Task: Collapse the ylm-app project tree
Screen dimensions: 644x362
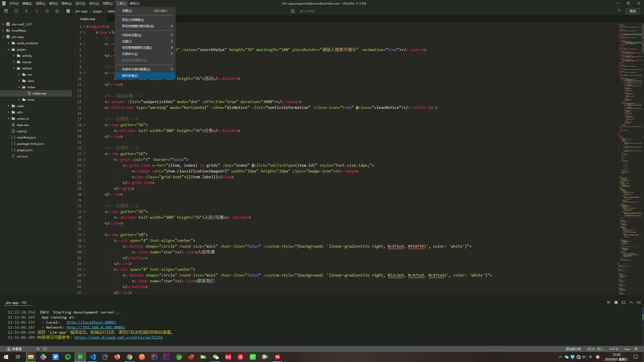Action: coord(3,37)
